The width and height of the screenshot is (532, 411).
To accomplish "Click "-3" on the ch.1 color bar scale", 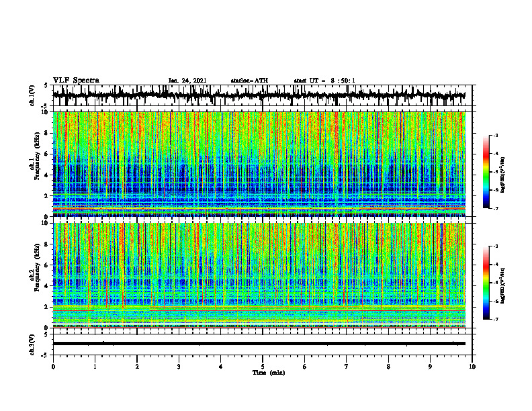I will [x=496, y=136].
